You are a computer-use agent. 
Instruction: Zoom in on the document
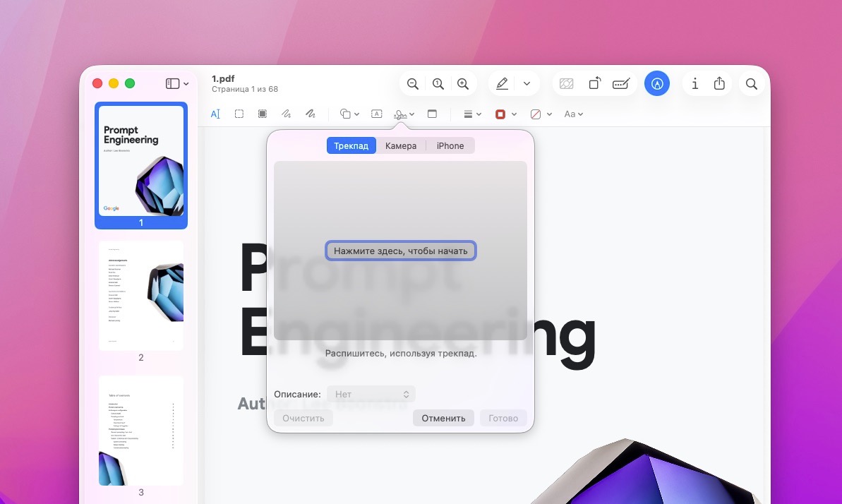click(x=463, y=84)
